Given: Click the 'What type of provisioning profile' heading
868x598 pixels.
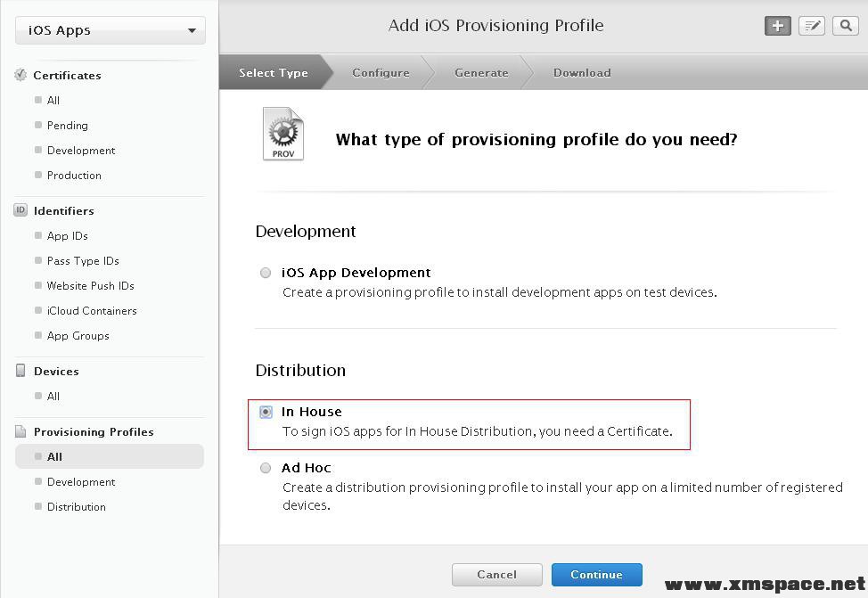Looking at the screenshot, I should pyautogui.click(x=536, y=140).
